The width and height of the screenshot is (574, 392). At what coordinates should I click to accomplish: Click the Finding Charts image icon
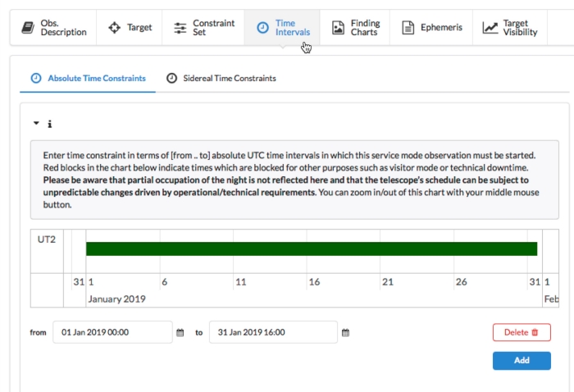click(337, 28)
